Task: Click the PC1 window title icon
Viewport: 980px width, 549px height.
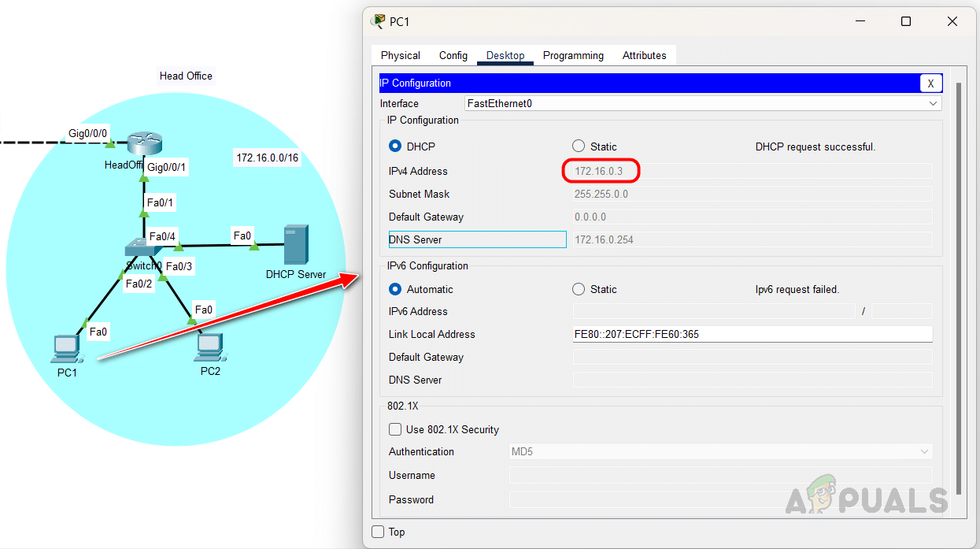Action: [x=378, y=21]
